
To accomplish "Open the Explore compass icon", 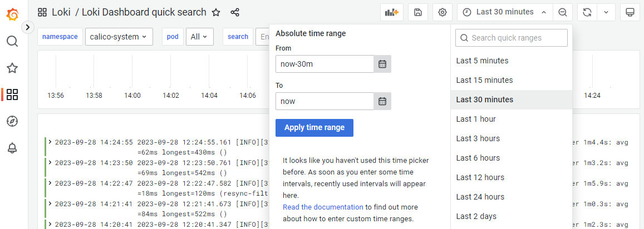I will click(12, 121).
